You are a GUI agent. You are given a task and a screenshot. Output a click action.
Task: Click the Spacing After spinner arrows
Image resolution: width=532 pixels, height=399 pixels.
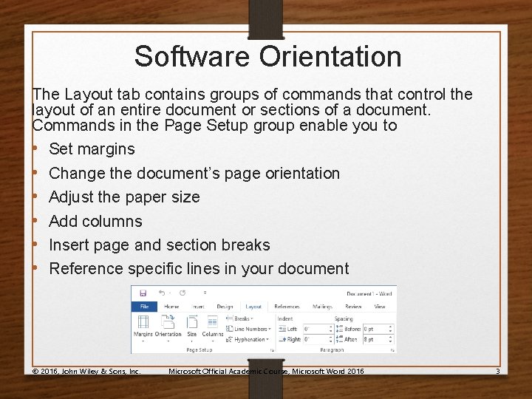point(391,339)
